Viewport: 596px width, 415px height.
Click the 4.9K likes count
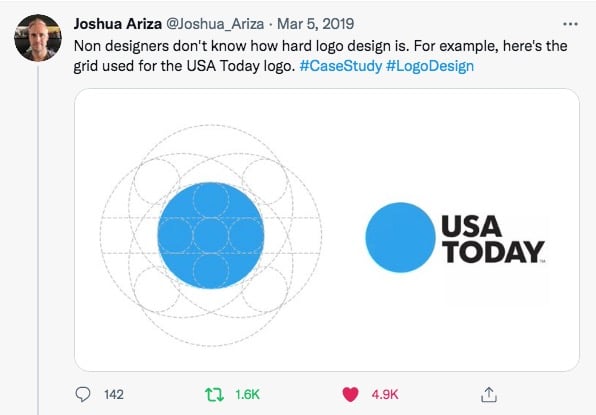pos(385,394)
